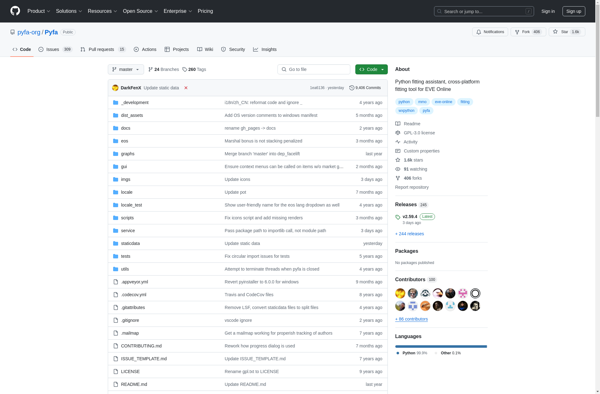The height and width of the screenshot is (394, 600).
Task: Switch to the Issues tab
Action: tap(55, 49)
